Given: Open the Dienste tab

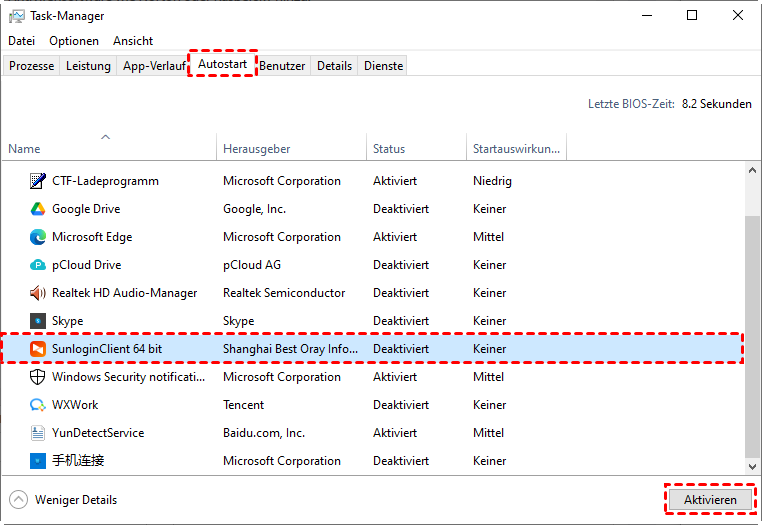Looking at the screenshot, I should [x=383, y=66].
